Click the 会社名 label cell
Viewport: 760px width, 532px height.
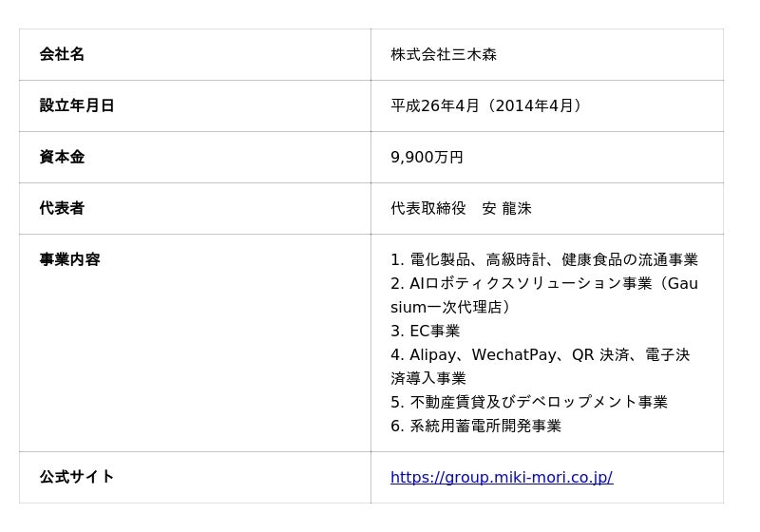(x=195, y=54)
